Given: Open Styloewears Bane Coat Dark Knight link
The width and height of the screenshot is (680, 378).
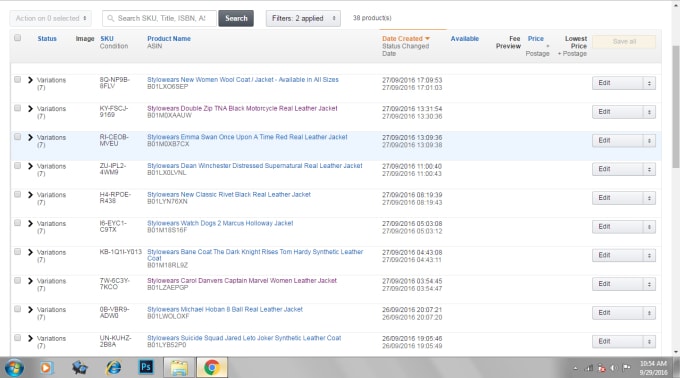Looking at the screenshot, I should (255, 255).
